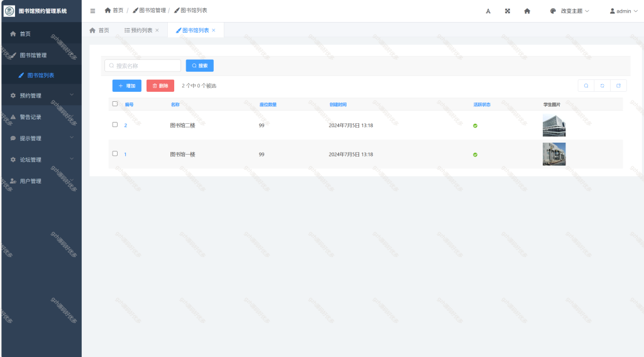
Task: Click the brush icon beside 图书馆管理
Action: pyautogui.click(x=13, y=55)
